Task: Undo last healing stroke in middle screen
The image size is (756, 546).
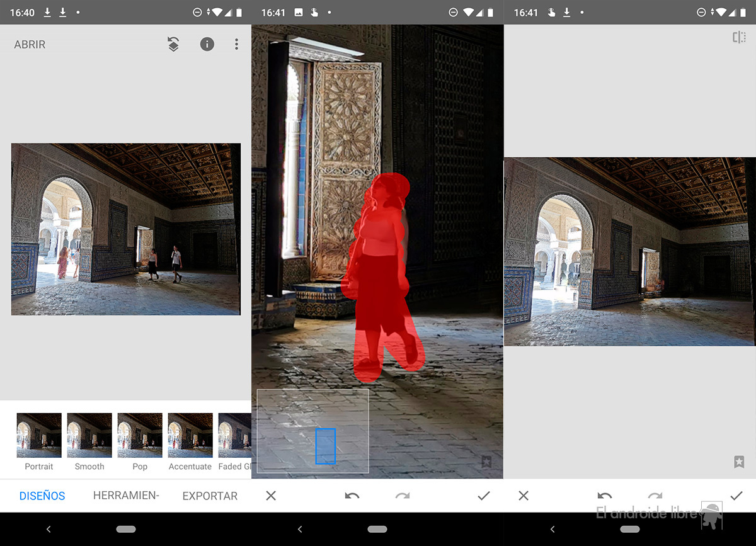Action: pyautogui.click(x=352, y=496)
